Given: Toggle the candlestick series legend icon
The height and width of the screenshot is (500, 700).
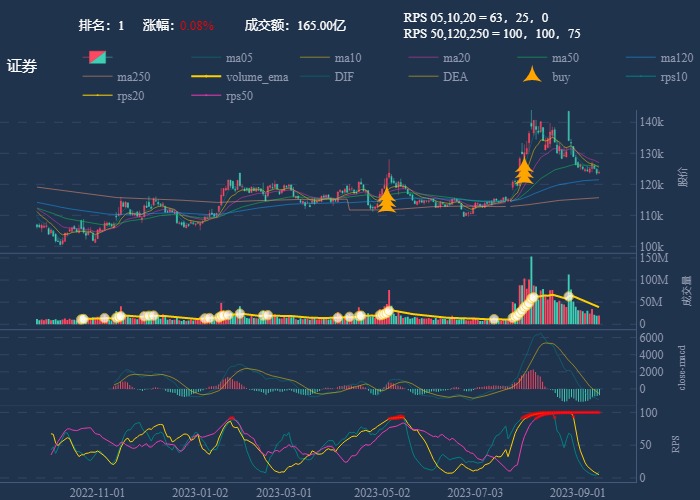Looking at the screenshot, I should (x=96, y=58).
